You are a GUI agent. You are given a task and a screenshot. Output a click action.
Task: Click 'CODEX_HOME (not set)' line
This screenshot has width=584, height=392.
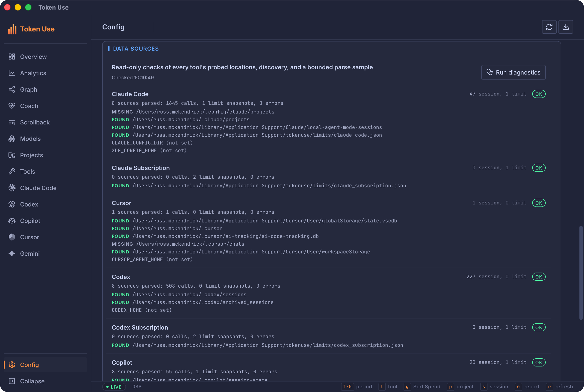pyautogui.click(x=142, y=310)
